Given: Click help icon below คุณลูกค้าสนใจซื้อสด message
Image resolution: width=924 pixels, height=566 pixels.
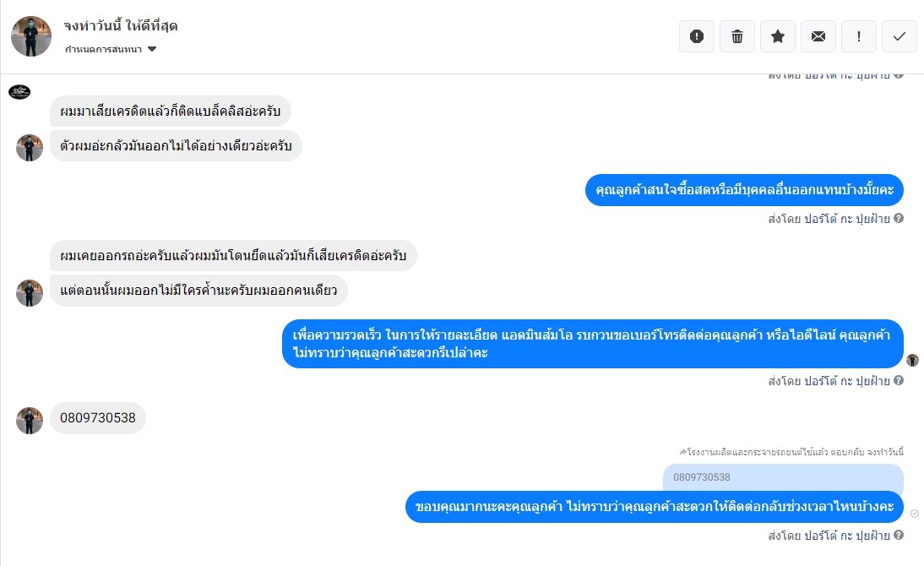Looking at the screenshot, I should coord(899,219).
